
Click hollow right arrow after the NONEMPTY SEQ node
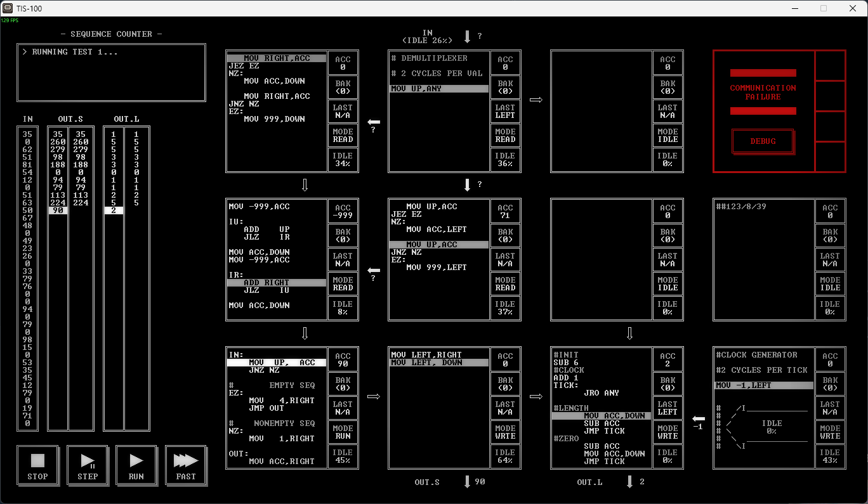(374, 396)
